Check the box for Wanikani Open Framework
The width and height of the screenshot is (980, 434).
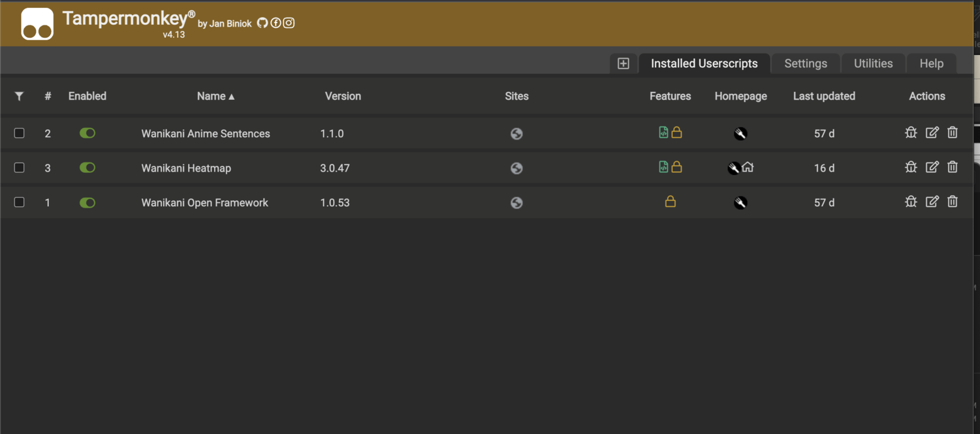[20, 202]
